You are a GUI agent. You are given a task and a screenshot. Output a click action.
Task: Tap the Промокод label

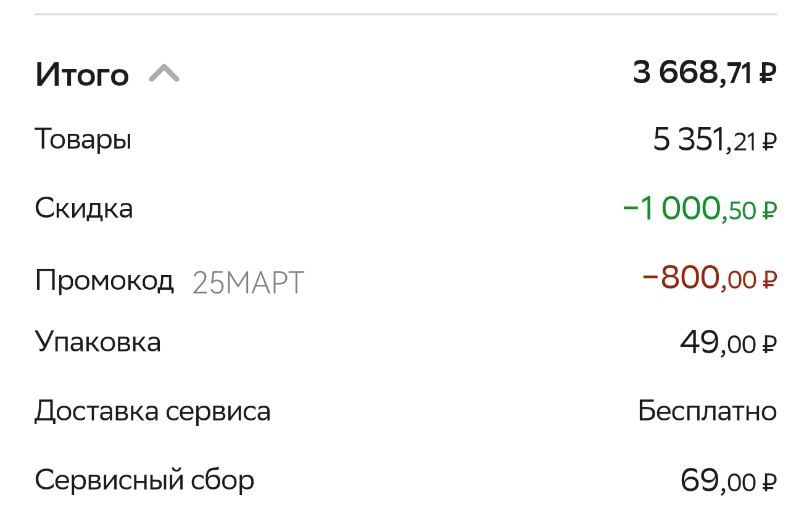104,281
